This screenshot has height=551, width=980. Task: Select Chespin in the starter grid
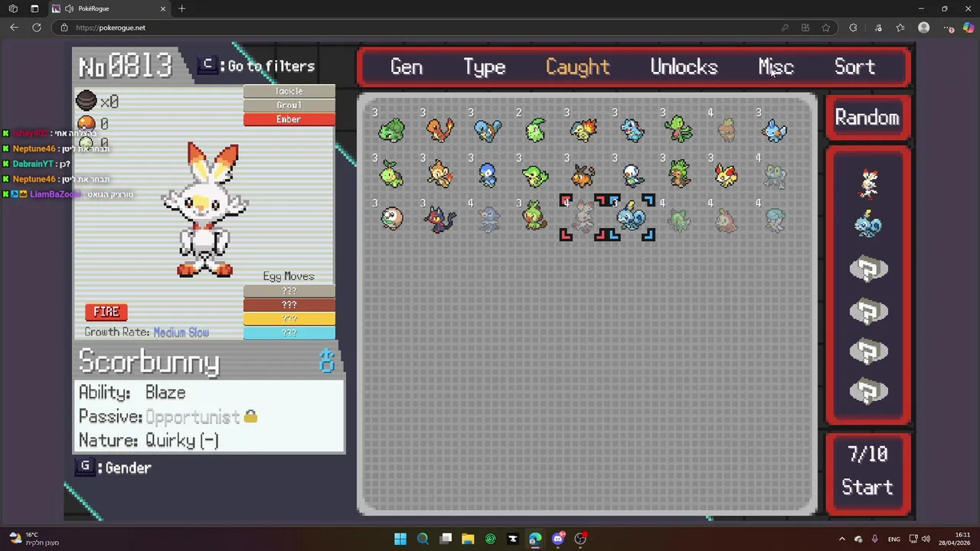pyautogui.click(x=679, y=175)
